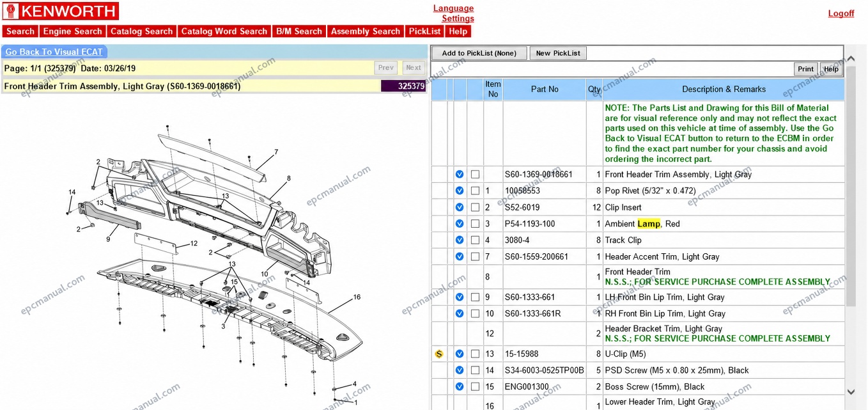Click the Print button

[806, 69]
